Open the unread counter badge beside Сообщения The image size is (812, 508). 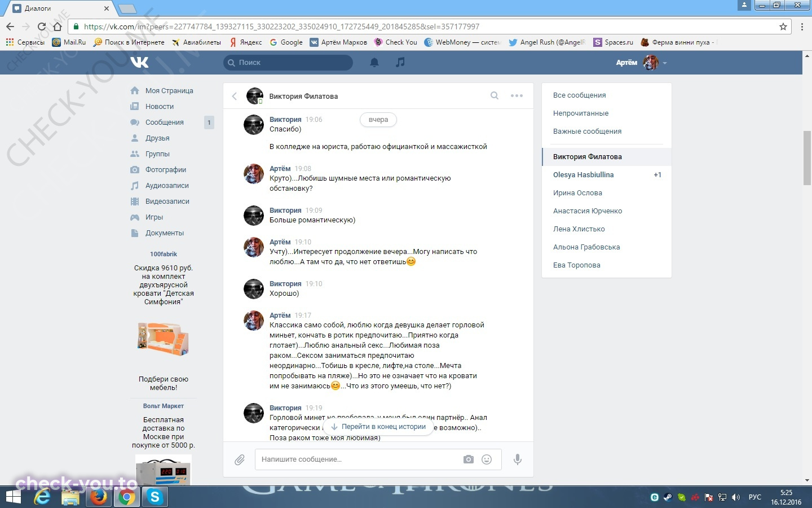pyautogui.click(x=209, y=122)
